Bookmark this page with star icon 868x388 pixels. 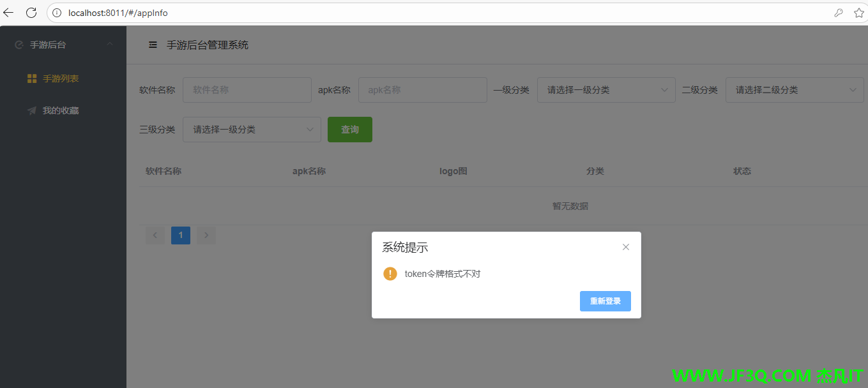point(858,13)
